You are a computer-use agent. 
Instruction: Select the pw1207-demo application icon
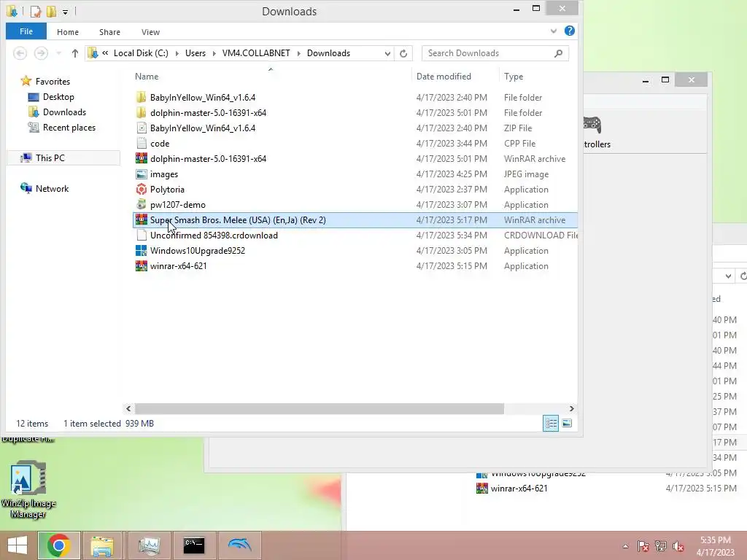tap(141, 205)
